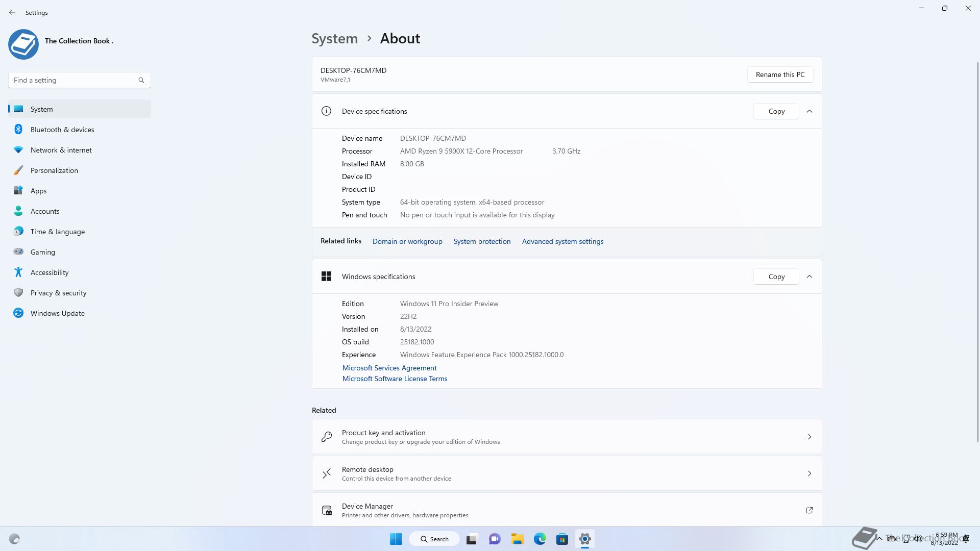
Task: Open external Device Manager link icon
Action: coord(810,510)
